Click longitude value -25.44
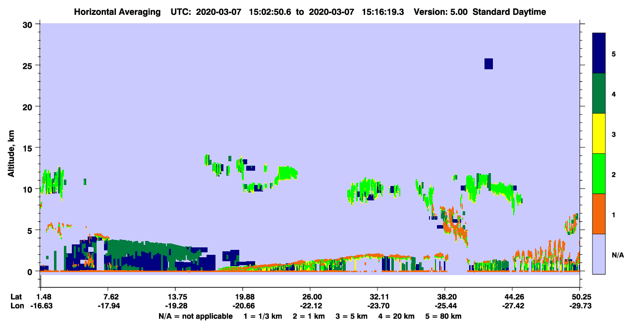The height and width of the screenshot is (330, 644). pyautogui.click(x=445, y=306)
